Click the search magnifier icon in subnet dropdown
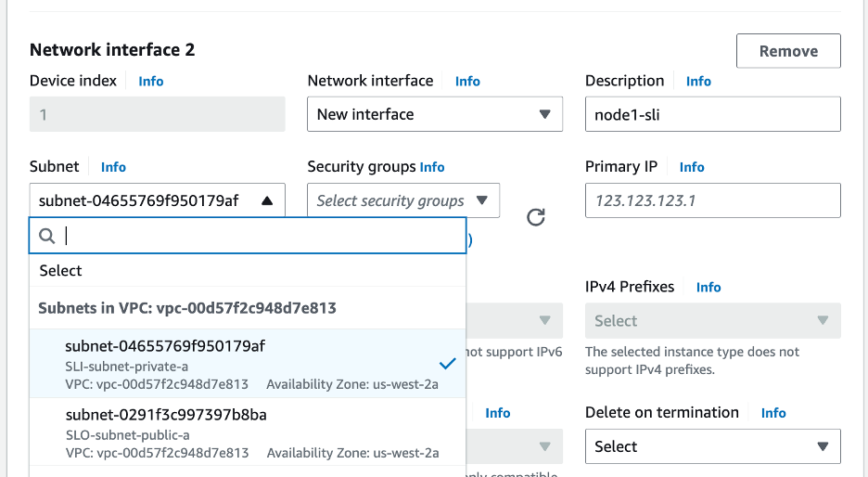868x477 pixels. coord(47,237)
